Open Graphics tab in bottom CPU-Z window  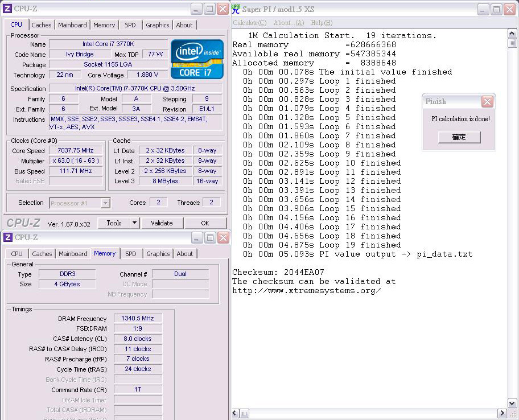coord(158,253)
